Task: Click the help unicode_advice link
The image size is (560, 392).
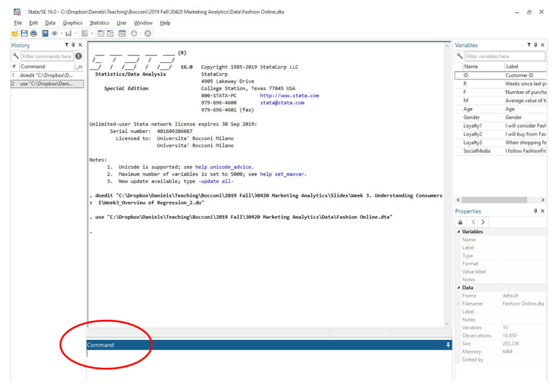Action: click(x=223, y=167)
